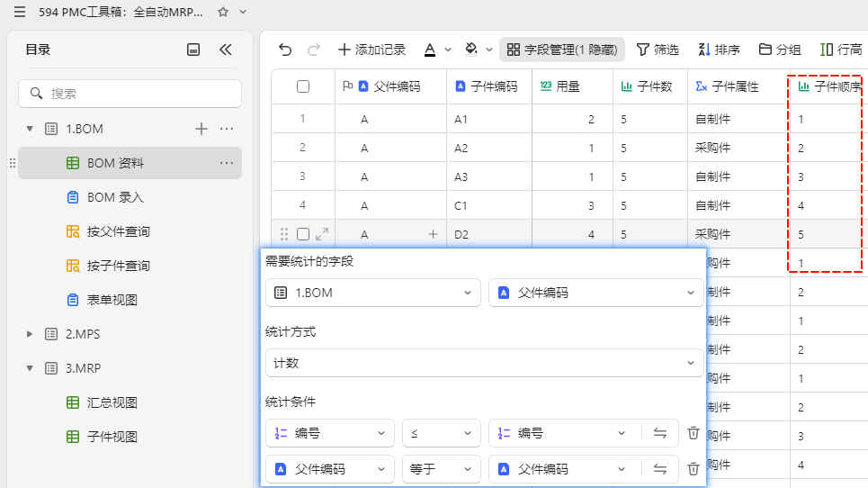Click the 子件属性 column header
Image resolution: width=868 pixels, height=488 pixels.
point(739,86)
